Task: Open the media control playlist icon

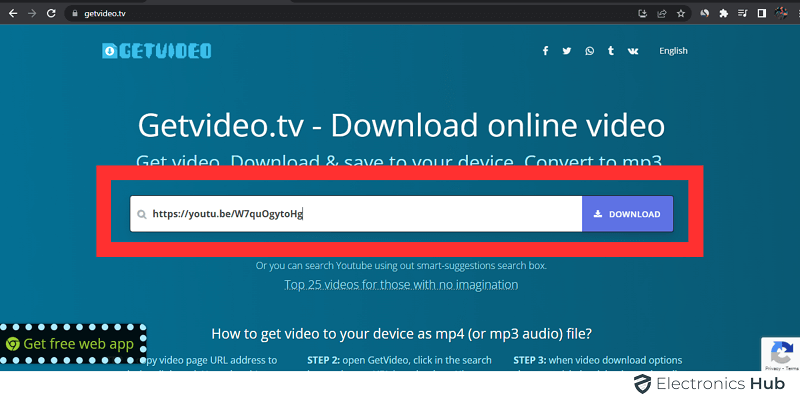Action: coord(743,14)
